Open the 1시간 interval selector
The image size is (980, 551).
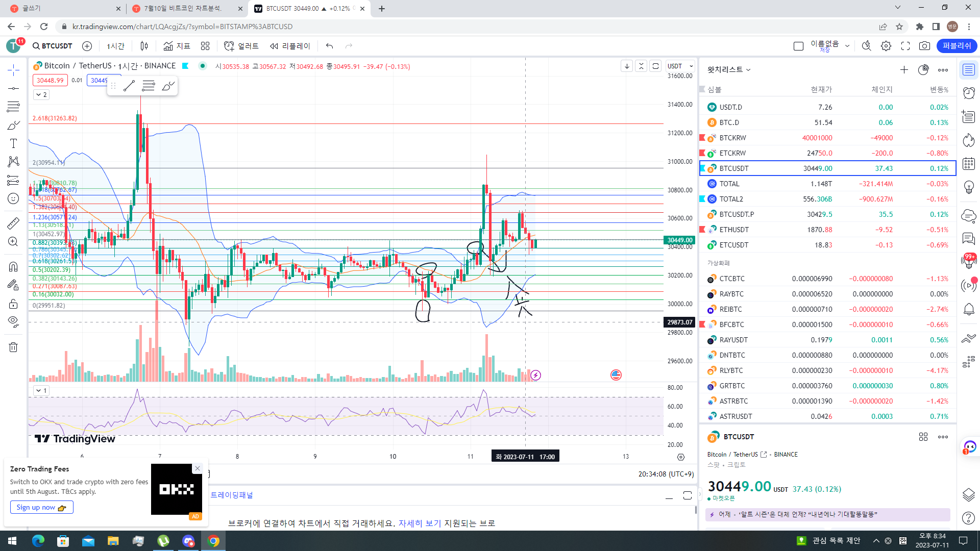coord(115,46)
